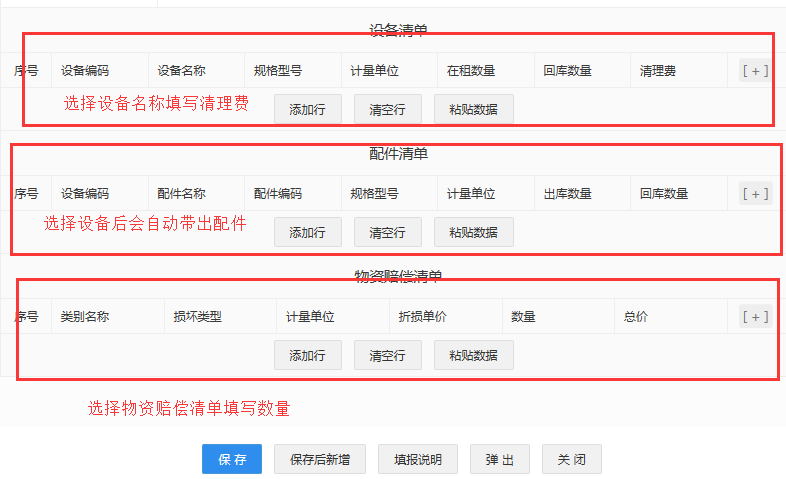
Task: Click 序号 column header in 配件清单
Action: click(x=26, y=193)
